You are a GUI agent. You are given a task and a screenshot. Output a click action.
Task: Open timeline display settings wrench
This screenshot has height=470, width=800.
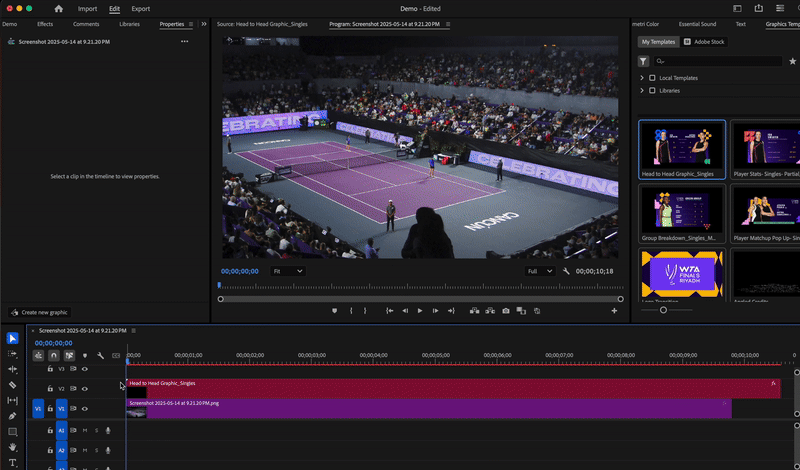pos(101,355)
